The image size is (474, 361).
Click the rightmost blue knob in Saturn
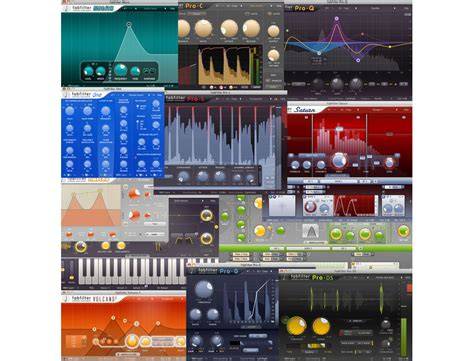[x=389, y=163]
